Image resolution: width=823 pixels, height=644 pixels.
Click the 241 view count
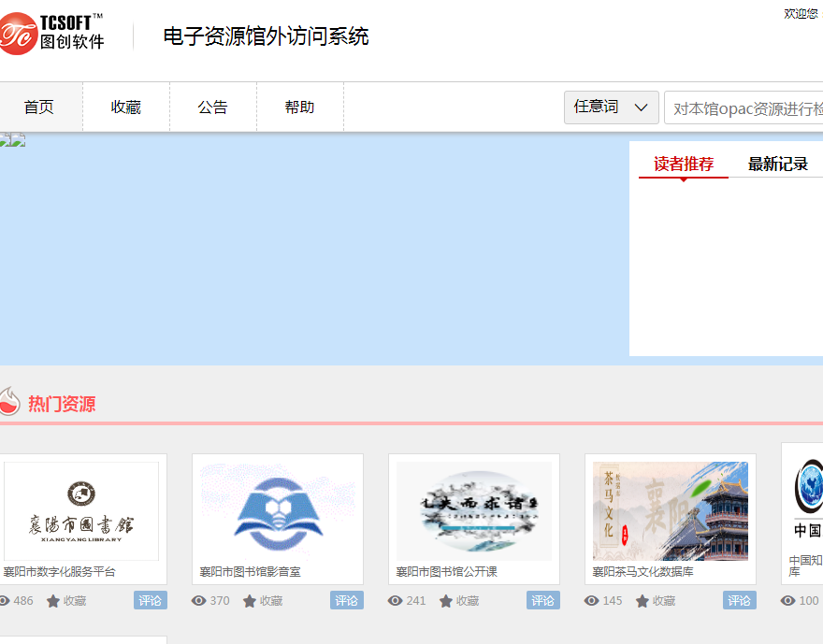[x=415, y=600]
